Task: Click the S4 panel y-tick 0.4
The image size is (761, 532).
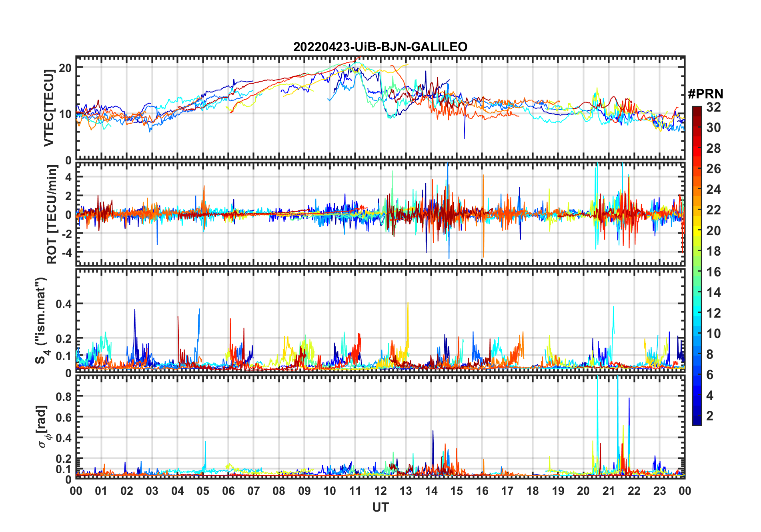Action: click(64, 304)
